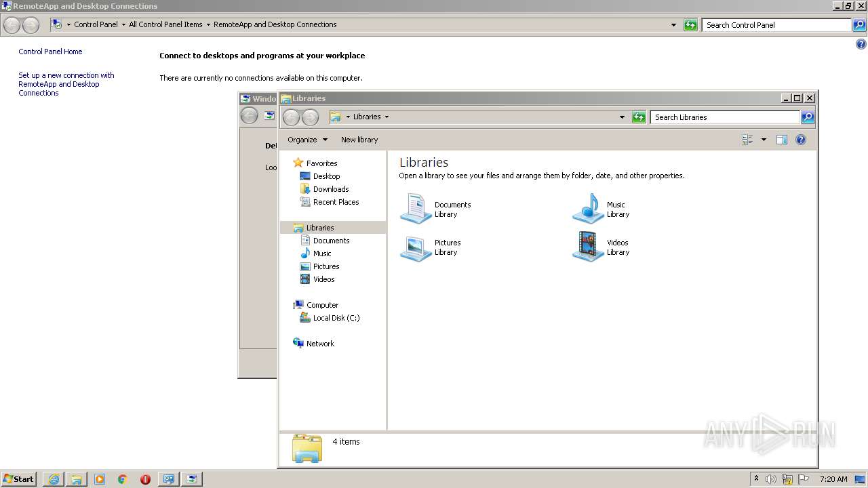The height and width of the screenshot is (488, 868).
Task: Open Libraries address bar history dropdown
Action: pos(622,117)
